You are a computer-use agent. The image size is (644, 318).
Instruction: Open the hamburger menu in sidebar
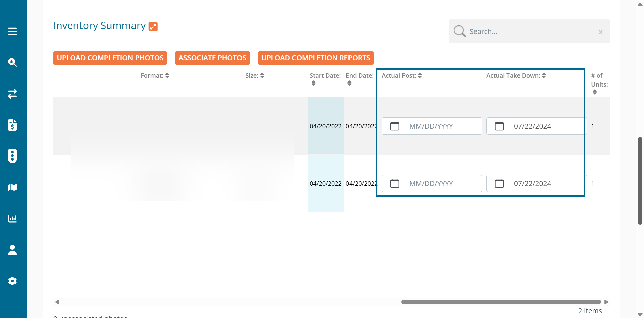(x=12, y=31)
